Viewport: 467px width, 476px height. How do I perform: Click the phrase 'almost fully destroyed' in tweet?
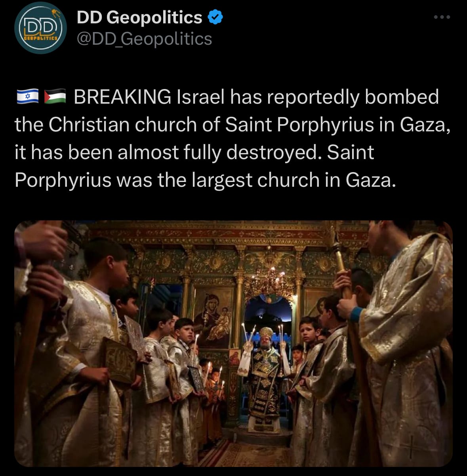tap(217, 152)
